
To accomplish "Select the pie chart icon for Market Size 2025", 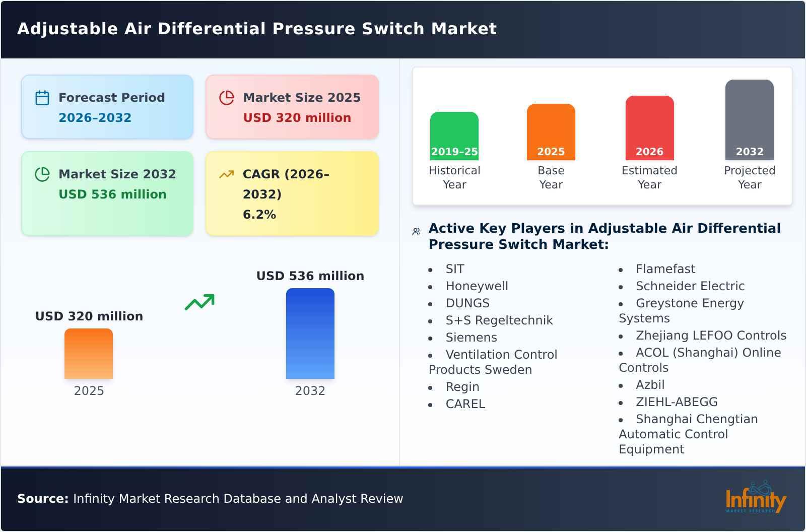I will [227, 98].
